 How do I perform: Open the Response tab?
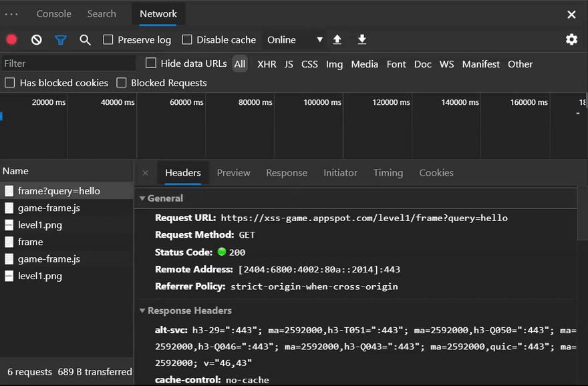287,173
